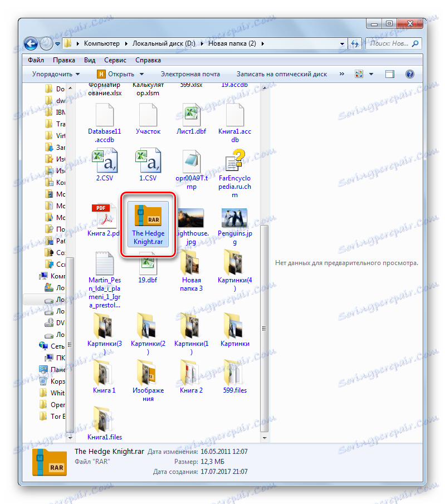Click the Forward navigation arrow
Viewport: 445px width, 504px height.
pyautogui.click(x=46, y=43)
